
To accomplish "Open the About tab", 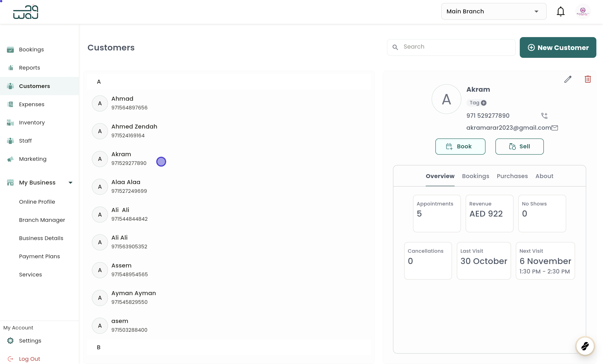I will pyautogui.click(x=544, y=176).
